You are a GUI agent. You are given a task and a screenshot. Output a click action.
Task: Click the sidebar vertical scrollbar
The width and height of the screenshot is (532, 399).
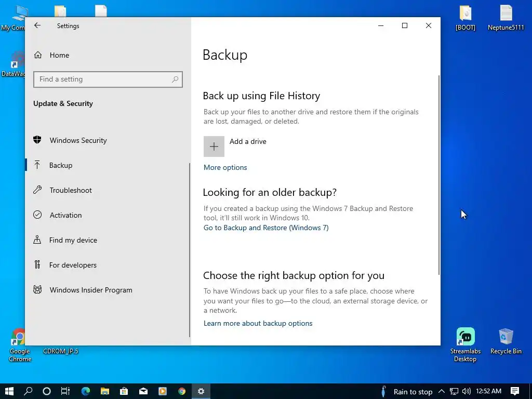tap(190, 250)
